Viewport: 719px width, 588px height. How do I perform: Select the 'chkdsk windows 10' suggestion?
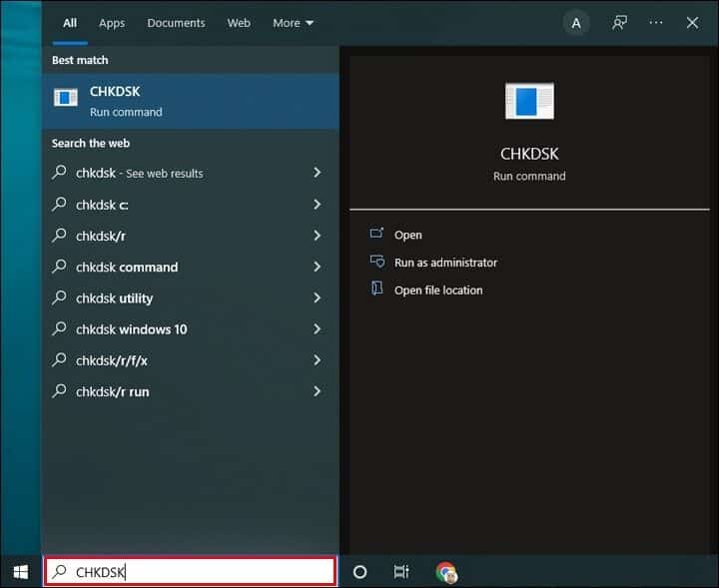point(191,329)
